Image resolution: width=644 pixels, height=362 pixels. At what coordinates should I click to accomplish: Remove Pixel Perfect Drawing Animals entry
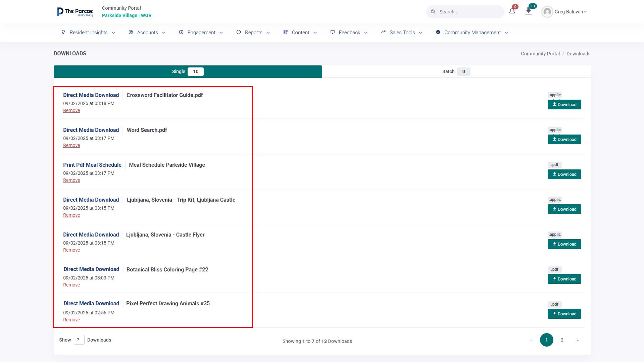(x=71, y=320)
